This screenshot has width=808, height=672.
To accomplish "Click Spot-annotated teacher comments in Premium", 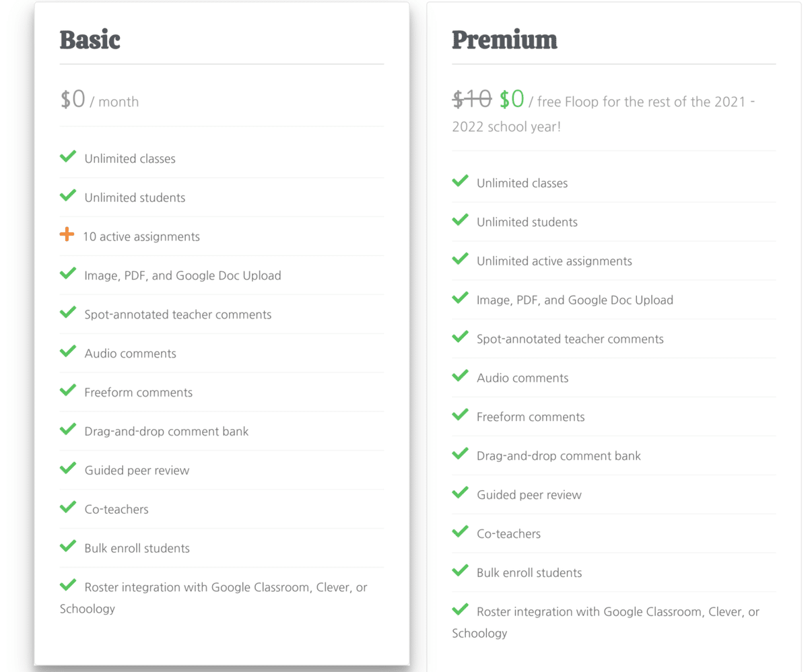I will coord(570,339).
